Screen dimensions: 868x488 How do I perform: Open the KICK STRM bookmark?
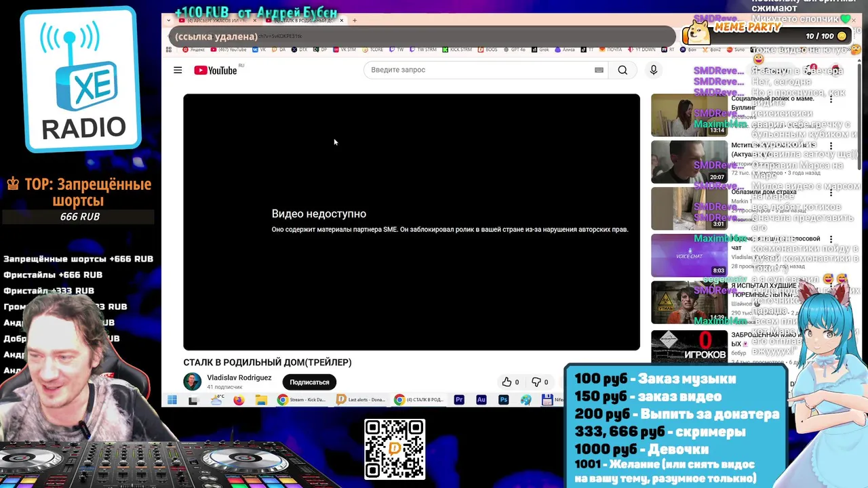456,49
